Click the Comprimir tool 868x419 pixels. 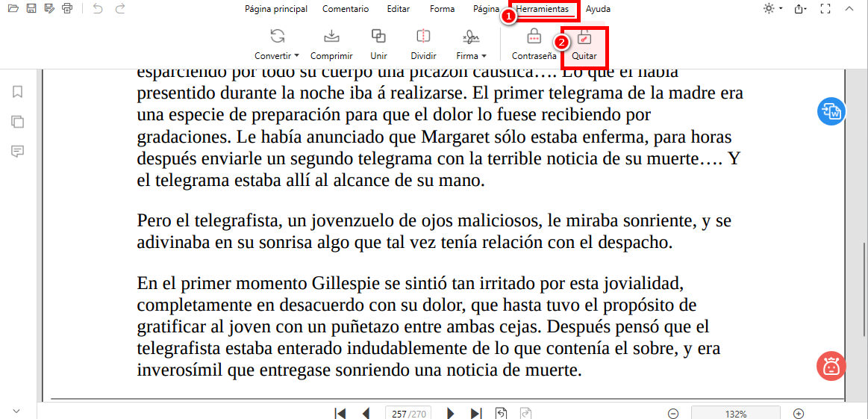(x=331, y=44)
